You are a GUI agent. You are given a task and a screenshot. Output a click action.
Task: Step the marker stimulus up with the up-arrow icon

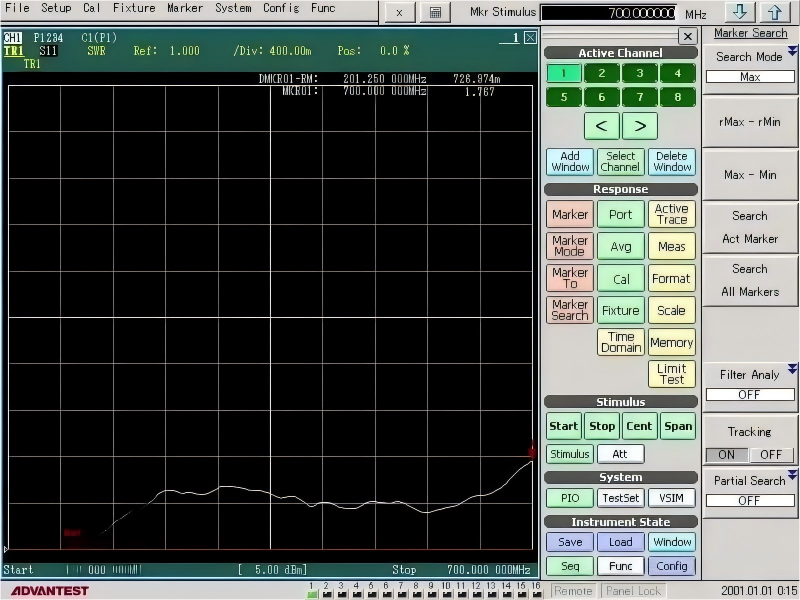(x=775, y=13)
